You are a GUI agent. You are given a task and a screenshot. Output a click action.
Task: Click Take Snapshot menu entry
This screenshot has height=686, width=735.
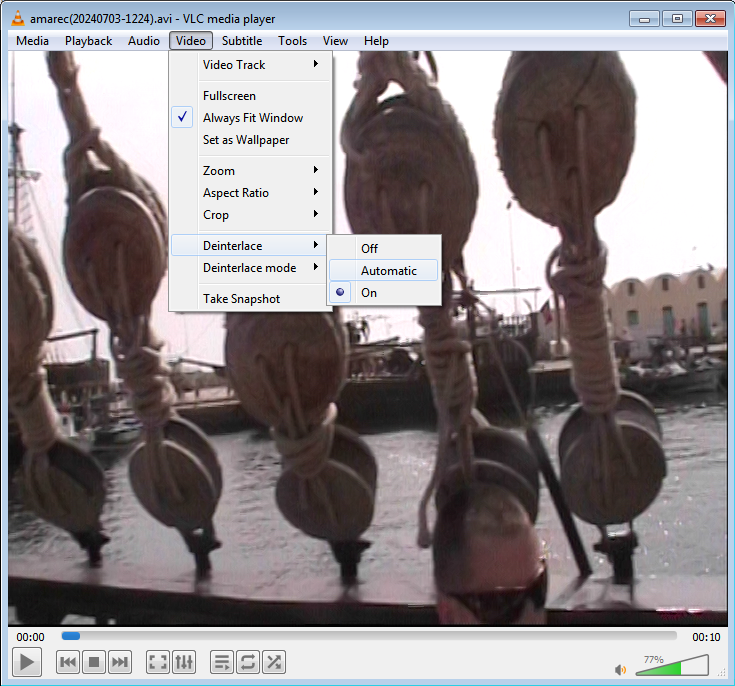[x=241, y=299]
